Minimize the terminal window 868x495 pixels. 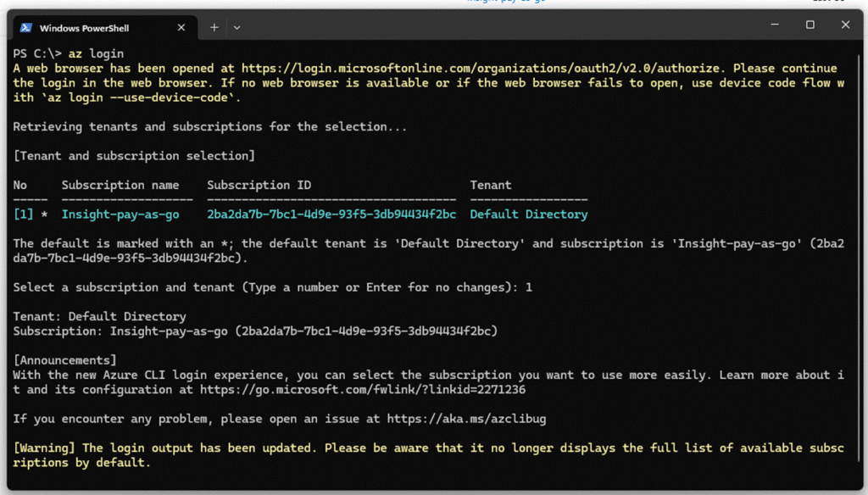tap(771, 25)
